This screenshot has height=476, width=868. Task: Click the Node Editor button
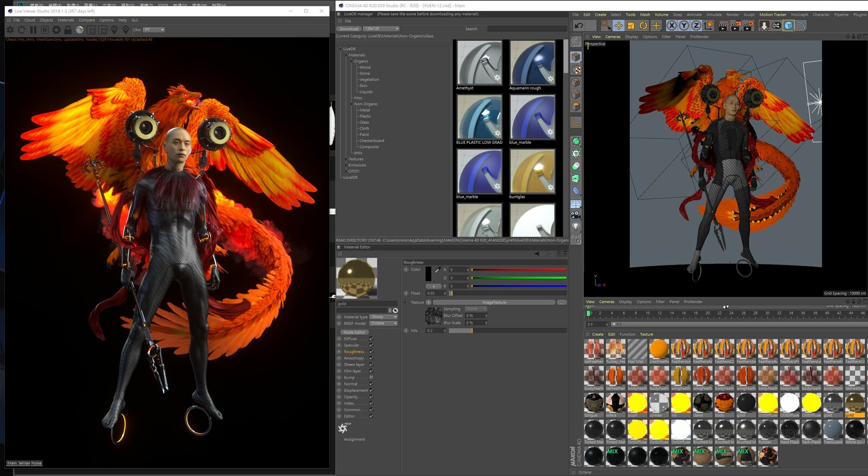354,332
